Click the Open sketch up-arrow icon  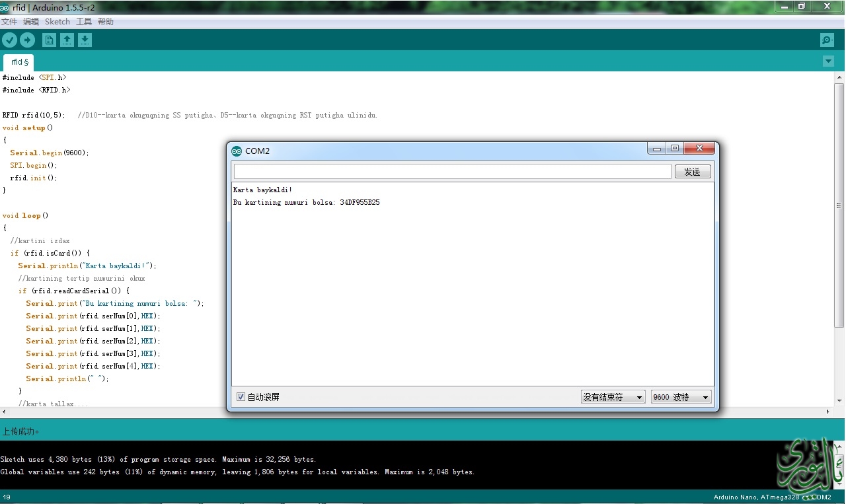[x=67, y=40]
